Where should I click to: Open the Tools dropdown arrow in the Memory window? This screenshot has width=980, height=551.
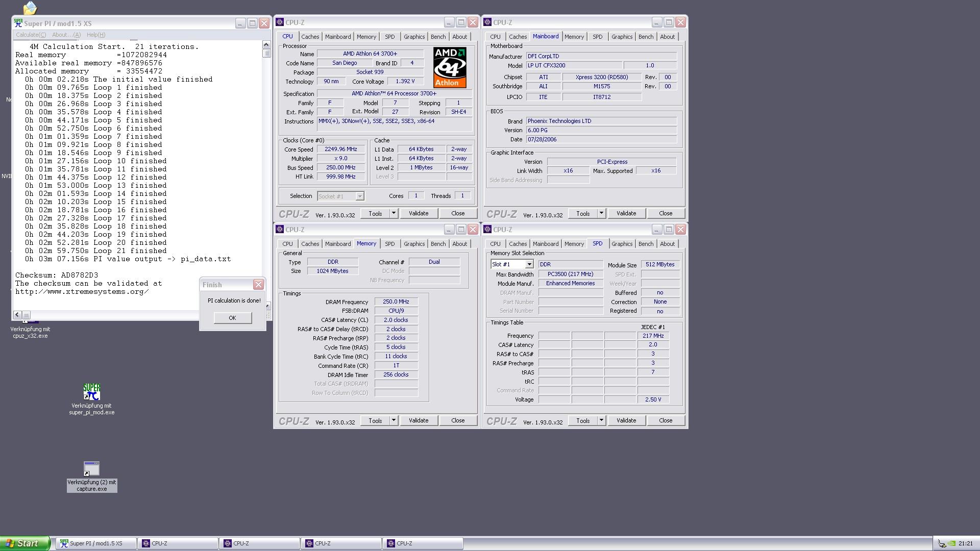tap(394, 420)
